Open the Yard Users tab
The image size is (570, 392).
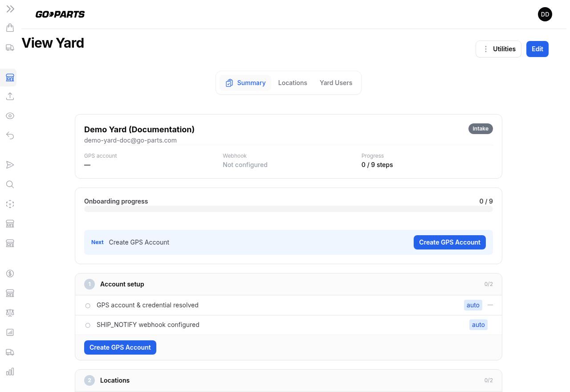coord(336,83)
